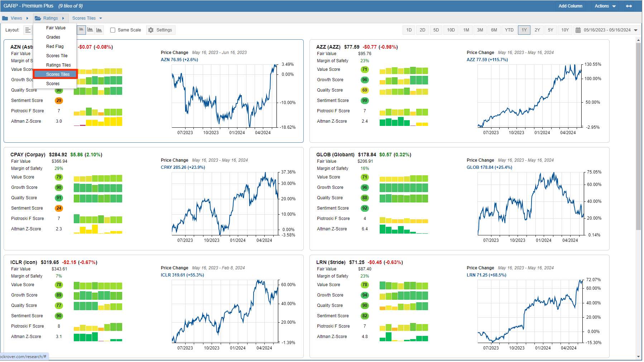This screenshot has height=362, width=644.
Task: Click the AZZ Value Score 71 badge
Action: [365, 69]
